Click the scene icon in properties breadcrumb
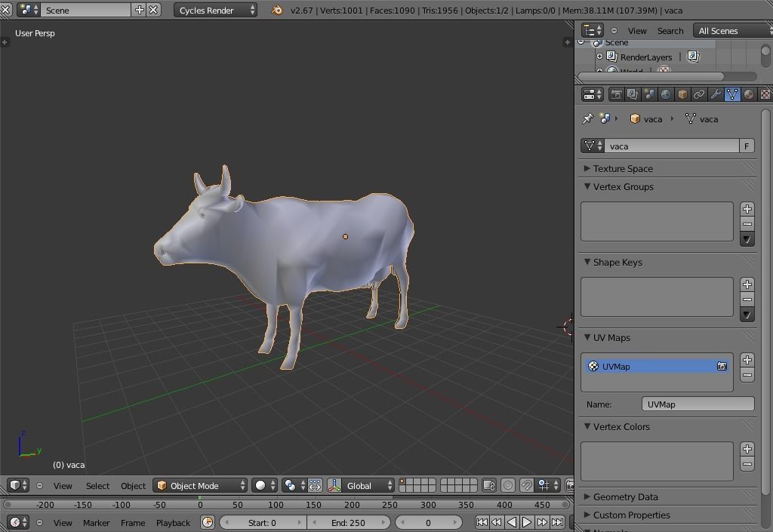 click(605, 118)
